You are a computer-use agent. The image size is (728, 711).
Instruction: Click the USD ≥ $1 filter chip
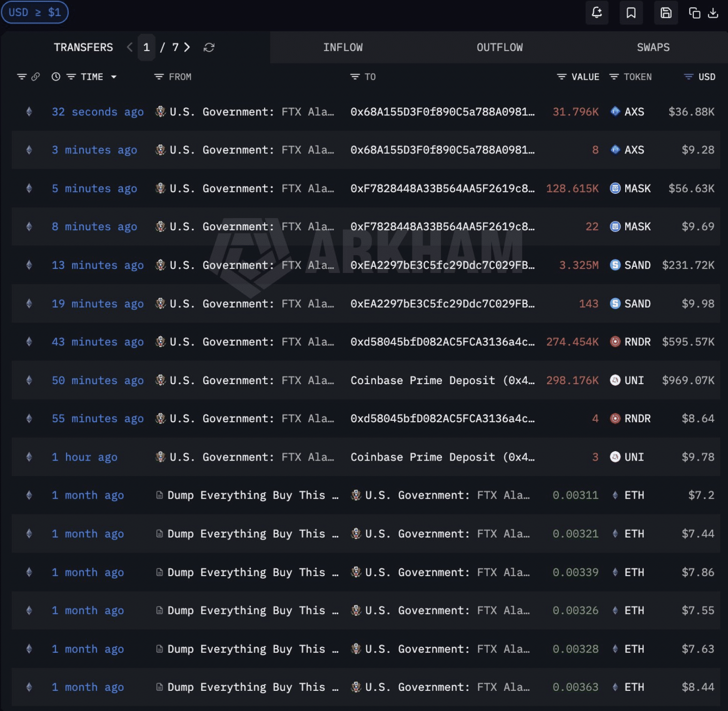click(x=35, y=12)
